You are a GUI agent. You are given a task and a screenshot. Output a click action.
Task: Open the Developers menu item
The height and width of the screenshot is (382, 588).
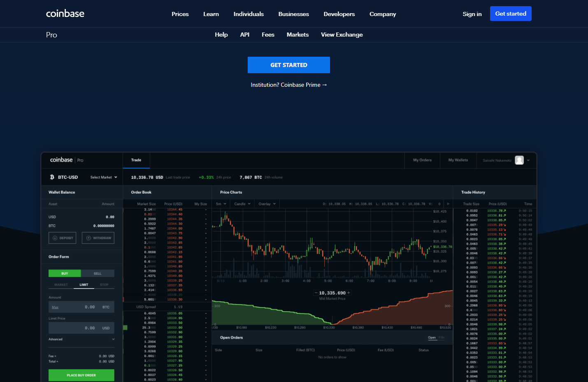click(x=339, y=14)
